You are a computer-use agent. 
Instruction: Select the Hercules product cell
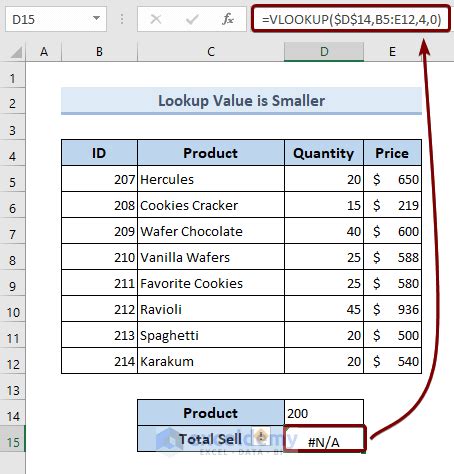(x=211, y=179)
